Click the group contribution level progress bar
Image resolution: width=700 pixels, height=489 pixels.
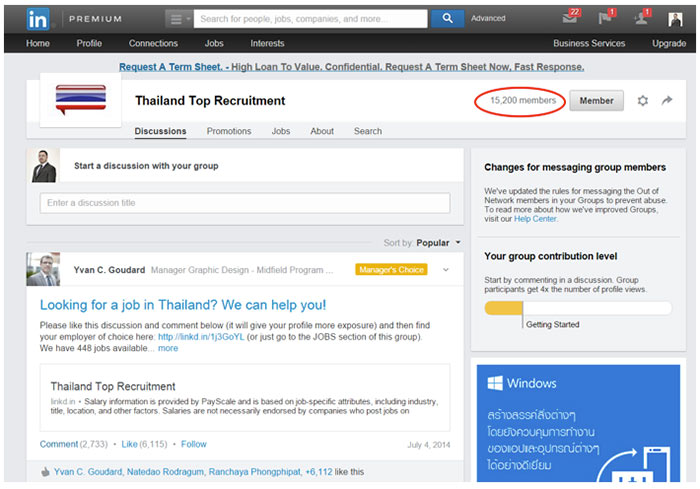(578, 308)
